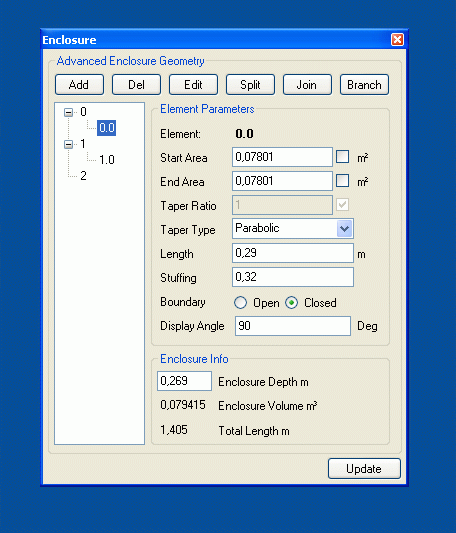456x533 pixels.
Task: Join elements with the Join button
Action: coord(307,85)
